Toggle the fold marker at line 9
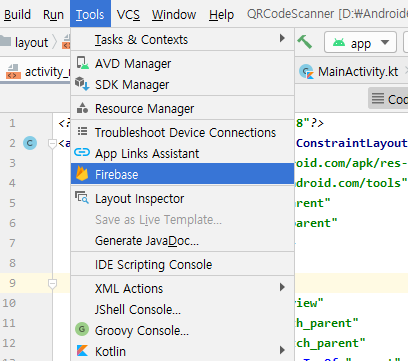The image size is (408, 361). 52,284
